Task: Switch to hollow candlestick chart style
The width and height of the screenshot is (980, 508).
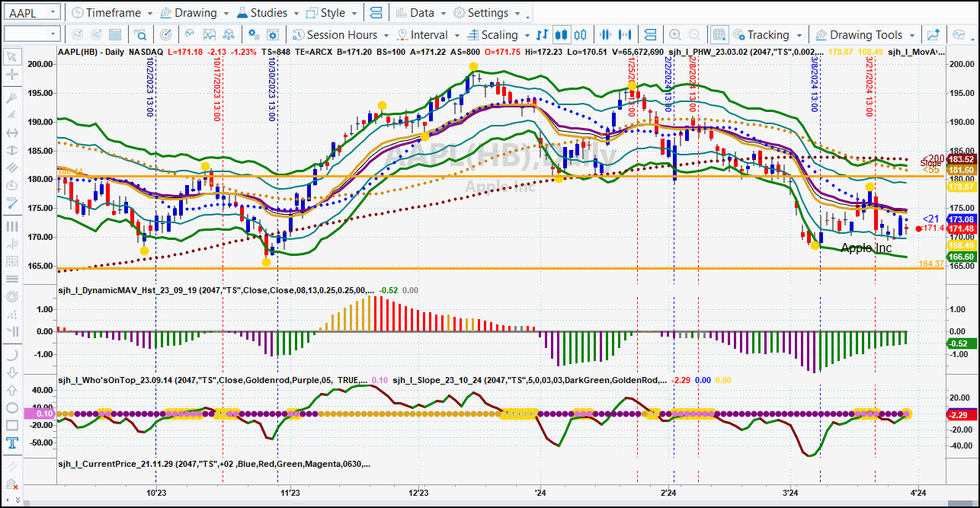Action: (x=581, y=35)
